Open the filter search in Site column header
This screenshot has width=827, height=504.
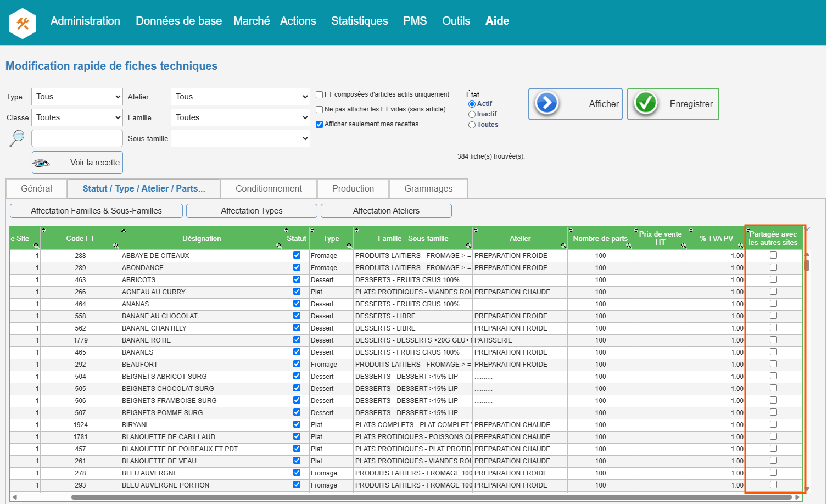pos(36,245)
